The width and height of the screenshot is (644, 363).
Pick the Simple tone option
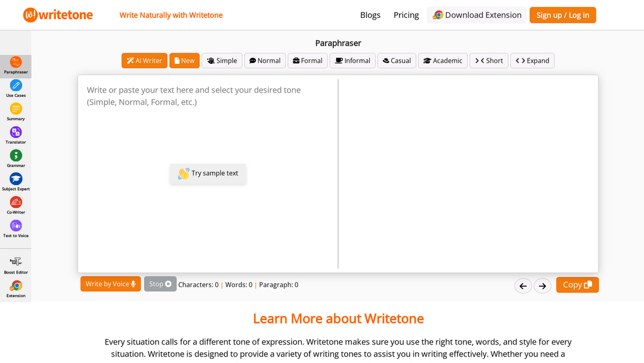[x=221, y=61]
